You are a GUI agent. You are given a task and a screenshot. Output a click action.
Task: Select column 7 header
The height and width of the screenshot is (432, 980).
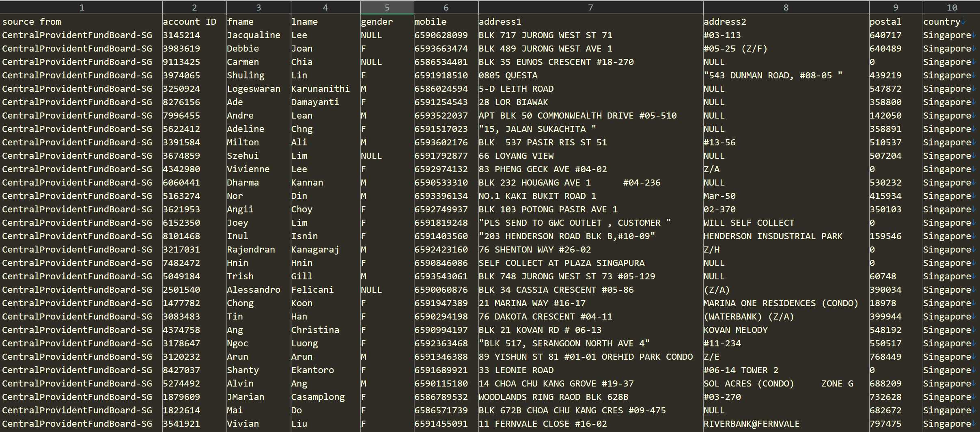click(x=590, y=7)
